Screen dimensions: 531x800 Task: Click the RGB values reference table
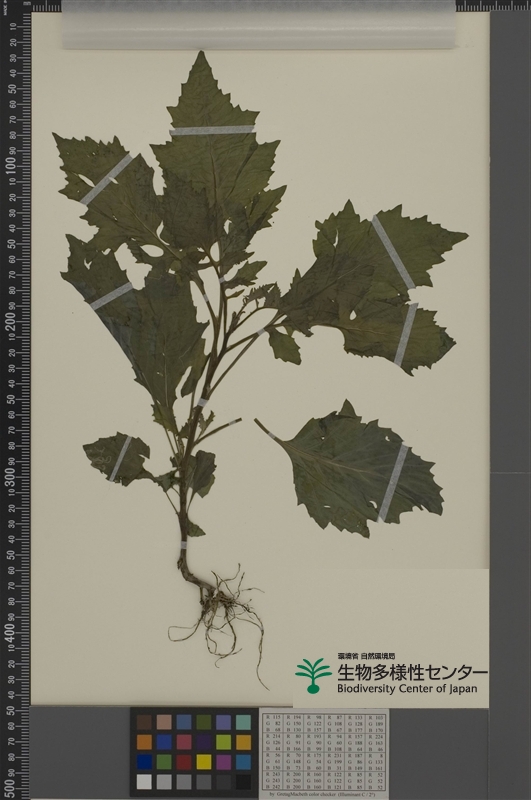pyautogui.click(x=324, y=753)
